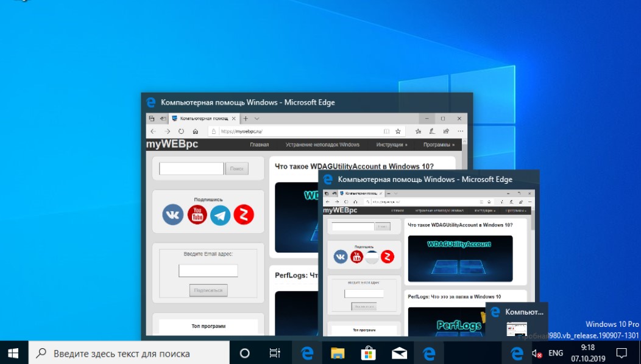Switch input language via ENG indicator

pyautogui.click(x=556, y=353)
